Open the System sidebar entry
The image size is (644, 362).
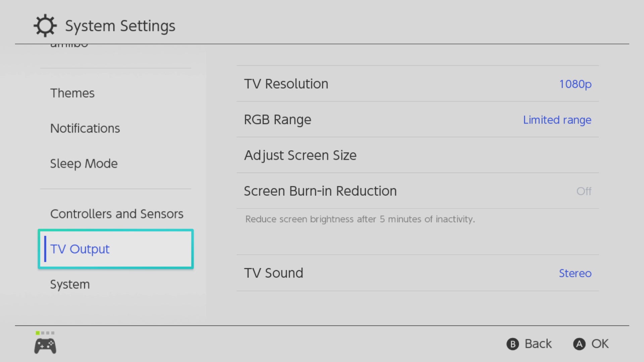click(70, 284)
